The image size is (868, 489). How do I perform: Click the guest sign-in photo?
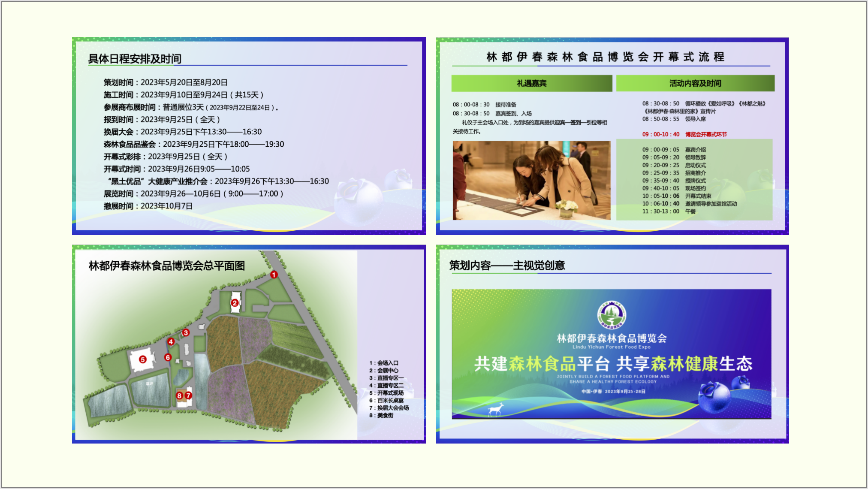point(531,181)
